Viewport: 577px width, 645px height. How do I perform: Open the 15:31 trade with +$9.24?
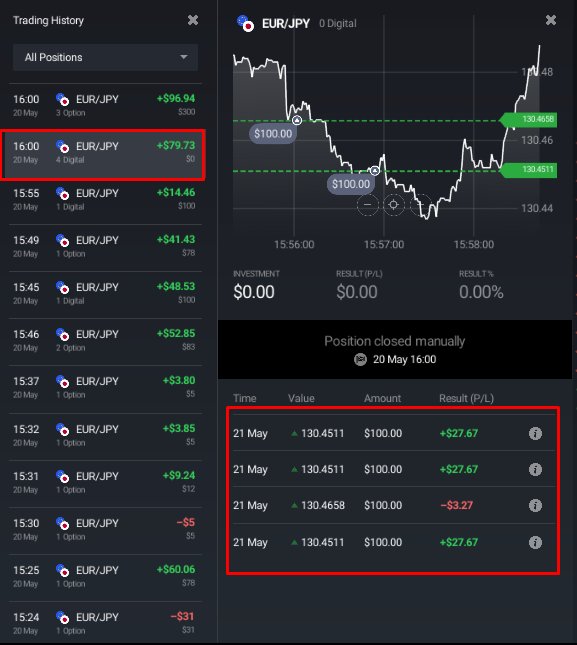tap(105, 483)
